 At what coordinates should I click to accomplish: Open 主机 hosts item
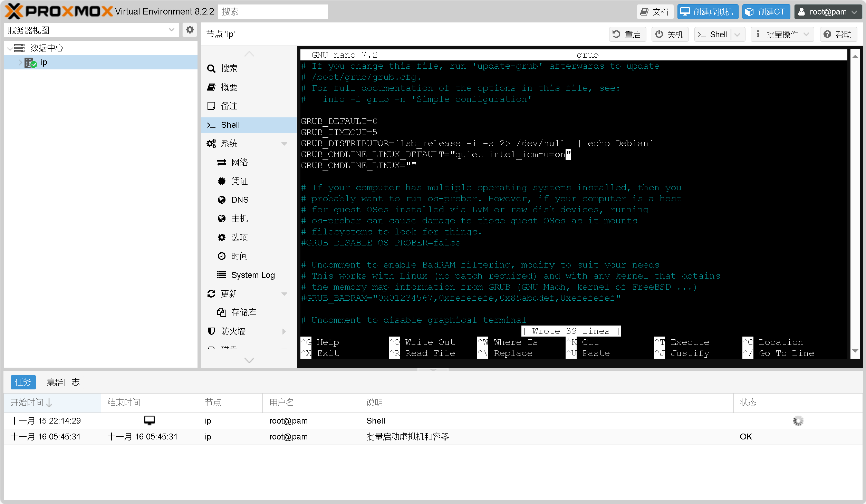pyautogui.click(x=249, y=219)
